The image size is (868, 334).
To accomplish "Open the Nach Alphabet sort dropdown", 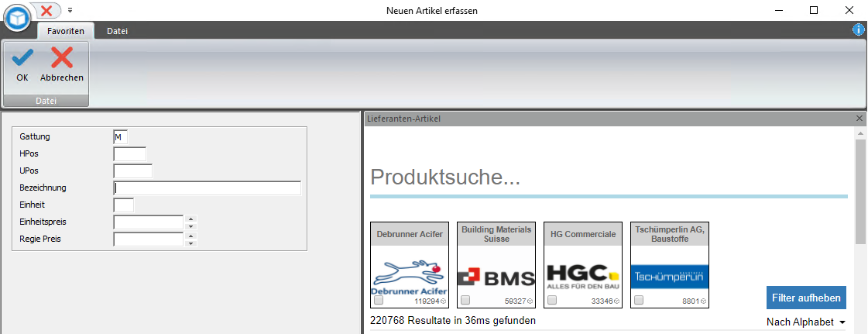I will pos(807,322).
